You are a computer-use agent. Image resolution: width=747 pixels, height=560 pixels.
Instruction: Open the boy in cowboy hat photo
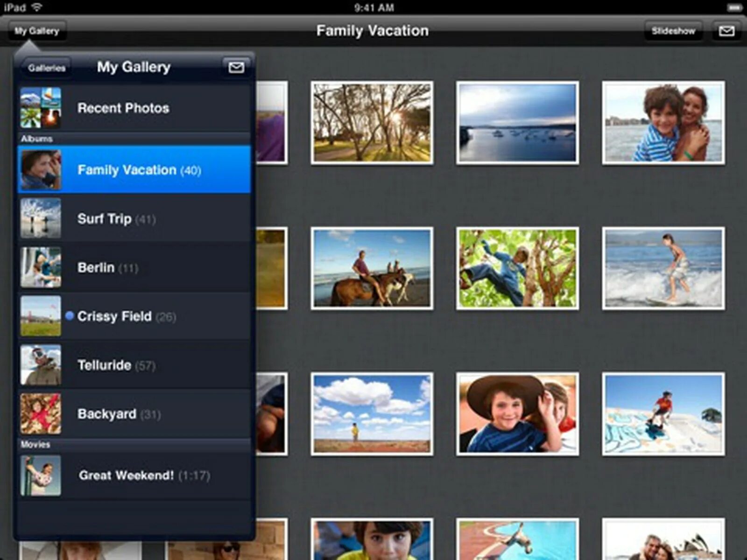point(517,414)
